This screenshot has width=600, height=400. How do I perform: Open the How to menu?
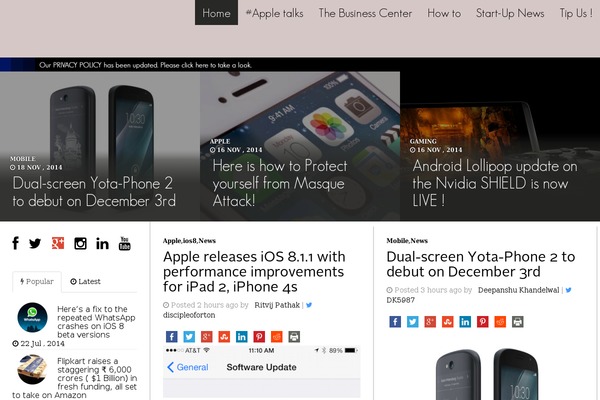coord(444,13)
